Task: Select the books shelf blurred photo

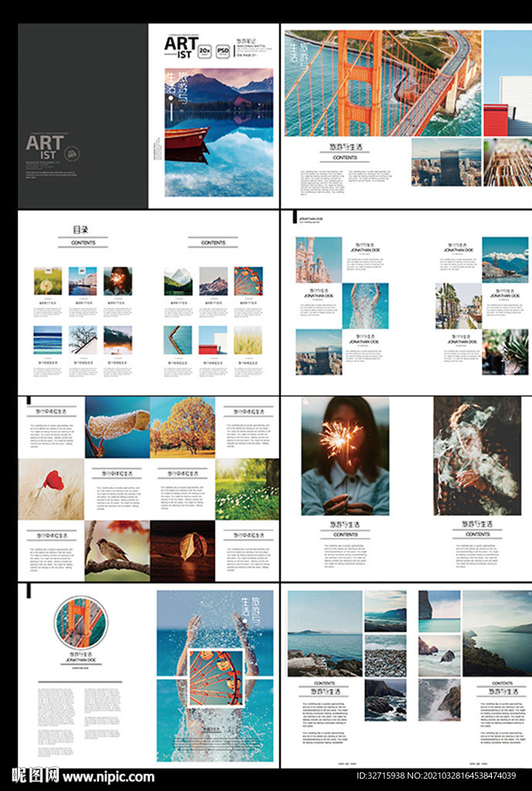Action: 507,162
